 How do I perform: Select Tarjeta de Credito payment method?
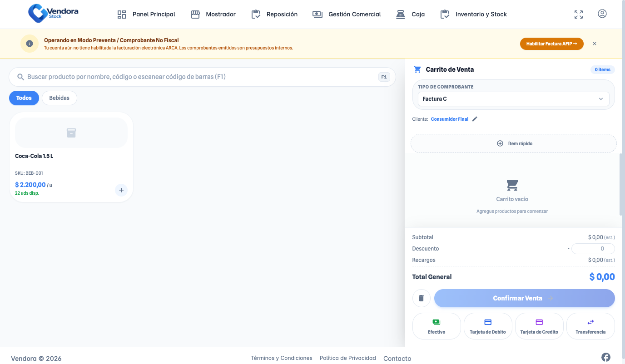coord(539,326)
